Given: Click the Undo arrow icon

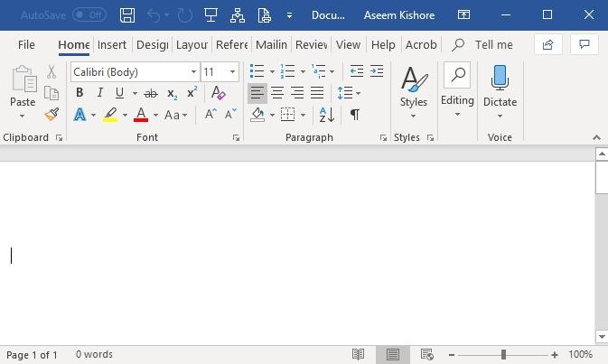Looking at the screenshot, I should [x=154, y=15].
